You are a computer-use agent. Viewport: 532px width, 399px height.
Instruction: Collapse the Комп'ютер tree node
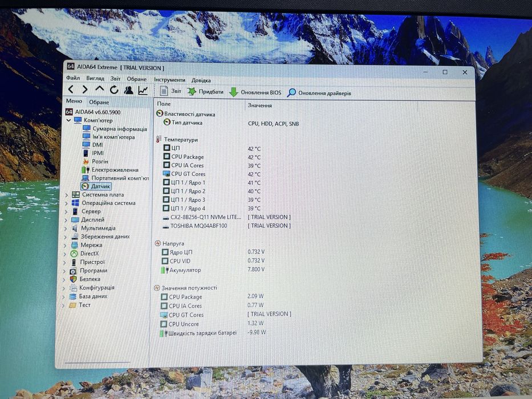(x=68, y=120)
